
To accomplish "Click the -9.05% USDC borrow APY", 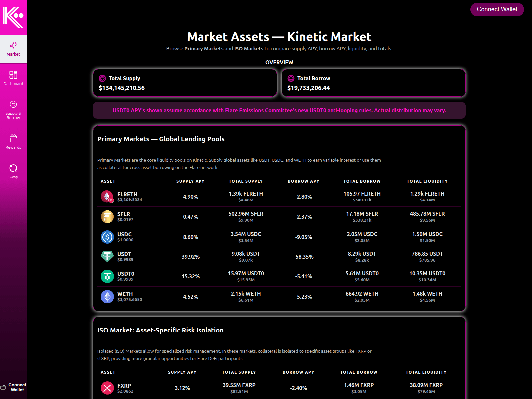I will [304, 237].
